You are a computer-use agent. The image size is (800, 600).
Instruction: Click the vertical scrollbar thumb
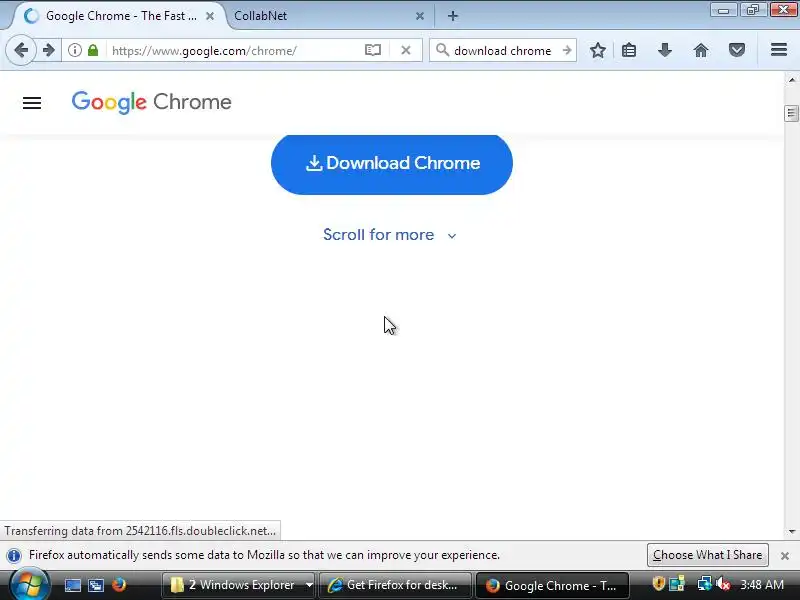pyautogui.click(x=791, y=113)
